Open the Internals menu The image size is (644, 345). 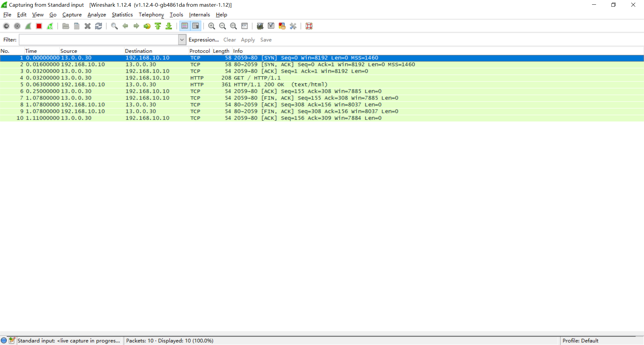[x=200, y=15]
